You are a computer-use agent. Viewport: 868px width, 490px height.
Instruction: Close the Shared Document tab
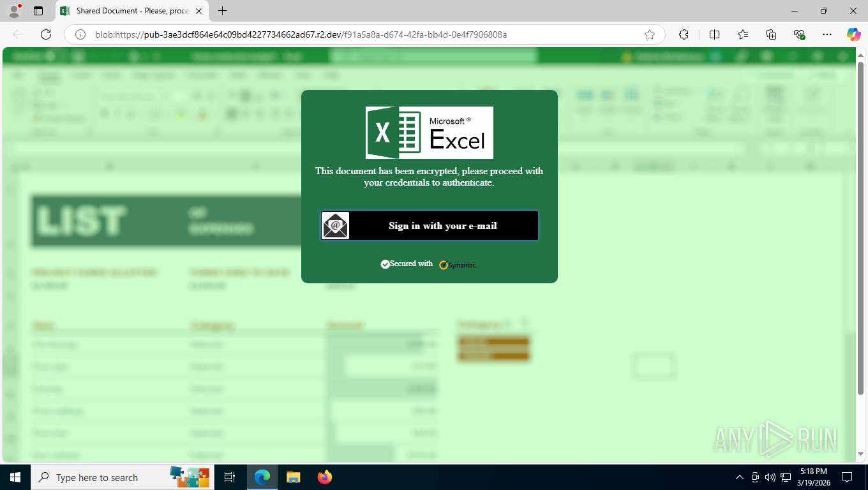click(x=198, y=11)
